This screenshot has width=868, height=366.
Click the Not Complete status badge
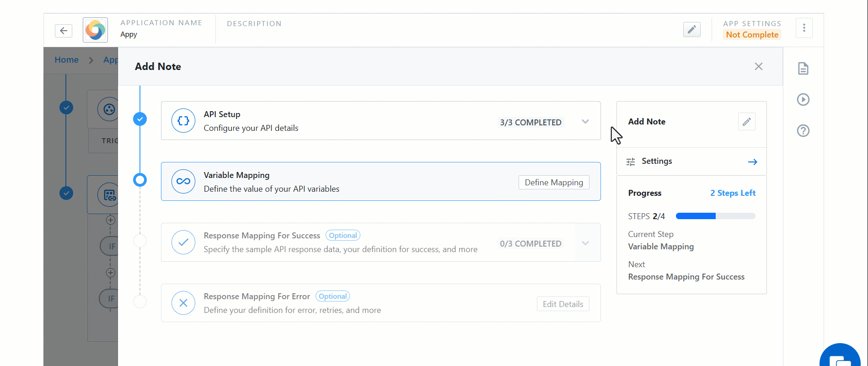pos(752,35)
